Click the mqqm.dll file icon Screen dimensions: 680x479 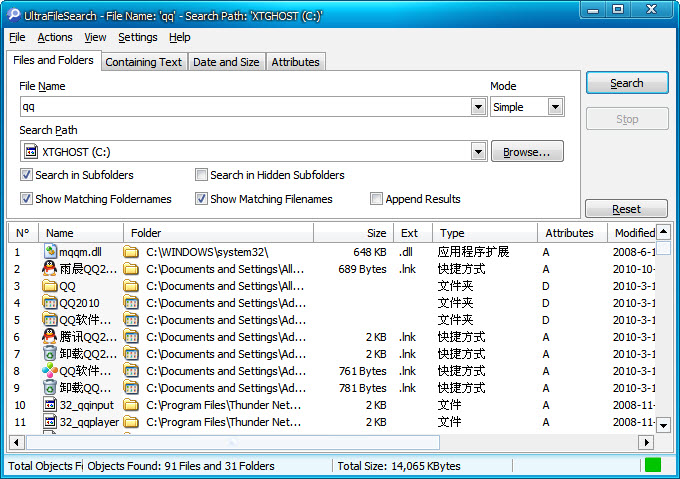[51, 252]
